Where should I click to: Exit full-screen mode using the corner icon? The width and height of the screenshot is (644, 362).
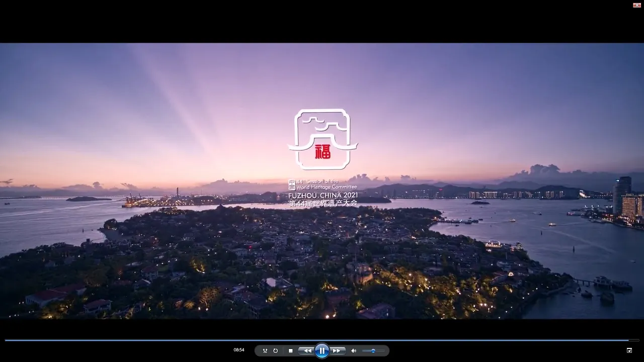(629, 350)
